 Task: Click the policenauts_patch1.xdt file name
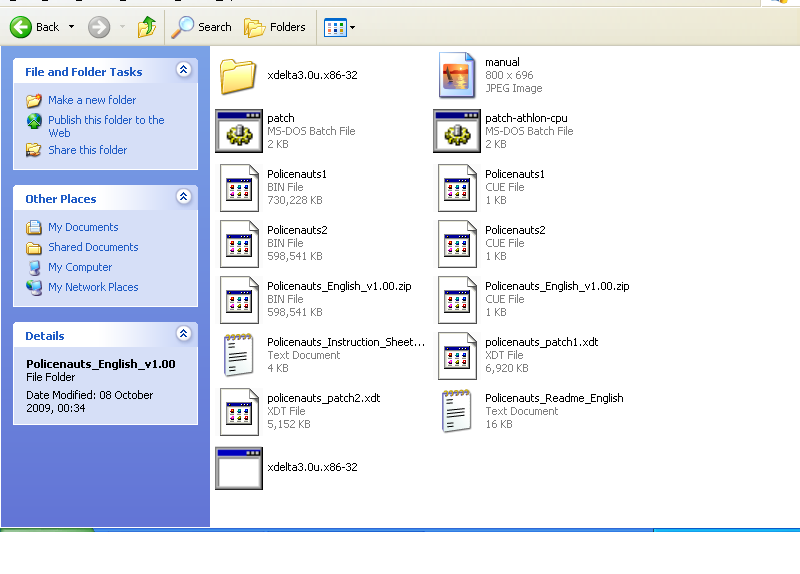coord(541,342)
